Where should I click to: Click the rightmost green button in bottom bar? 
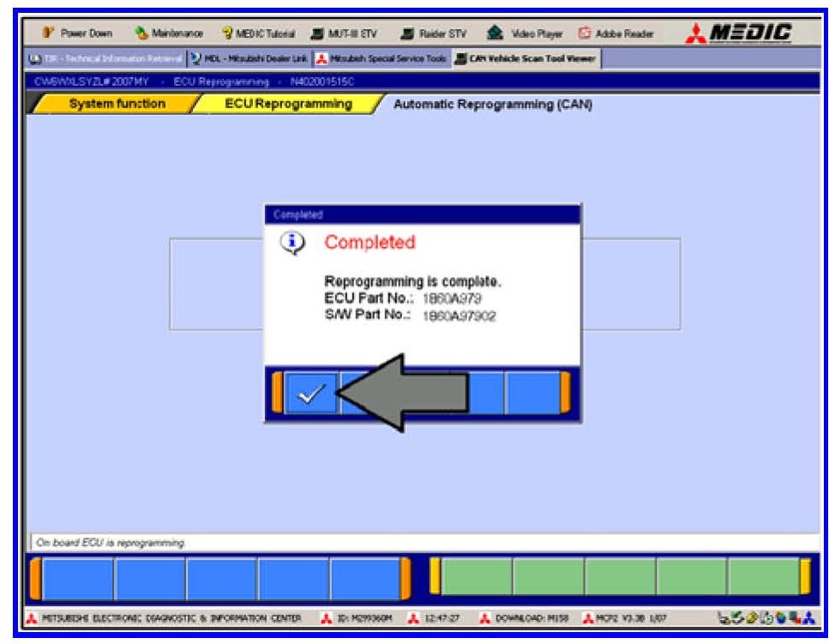coord(763,575)
